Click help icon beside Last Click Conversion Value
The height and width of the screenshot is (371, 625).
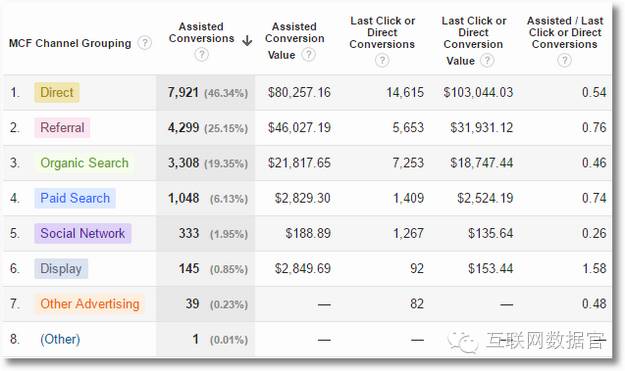(x=487, y=61)
